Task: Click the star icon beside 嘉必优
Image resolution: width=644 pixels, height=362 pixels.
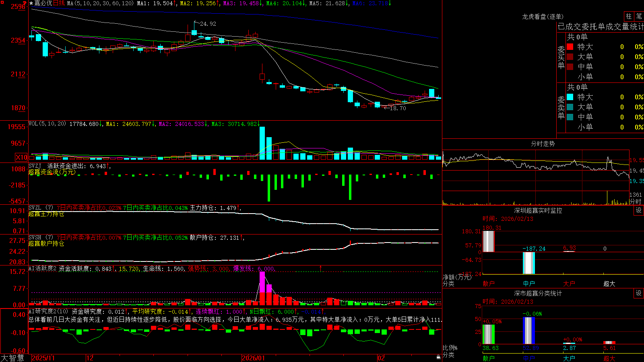Action: (x=31, y=3)
